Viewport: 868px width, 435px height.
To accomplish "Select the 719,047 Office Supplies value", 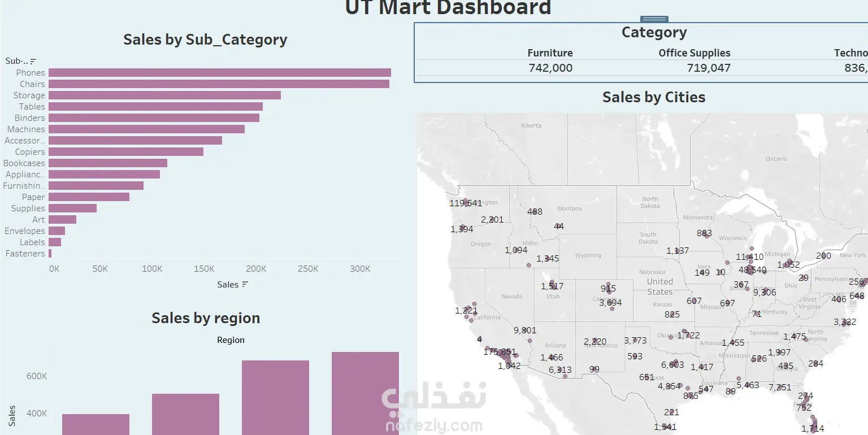I will (709, 68).
